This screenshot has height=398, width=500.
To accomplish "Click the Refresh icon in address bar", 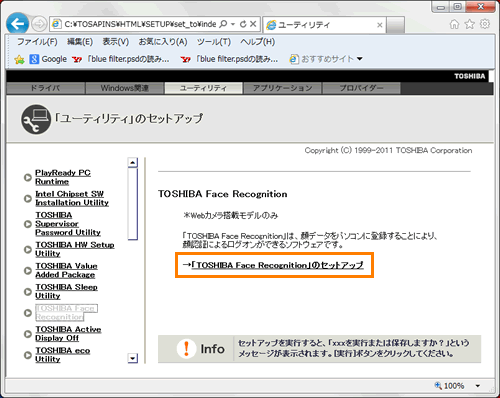I will pyautogui.click(x=243, y=24).
